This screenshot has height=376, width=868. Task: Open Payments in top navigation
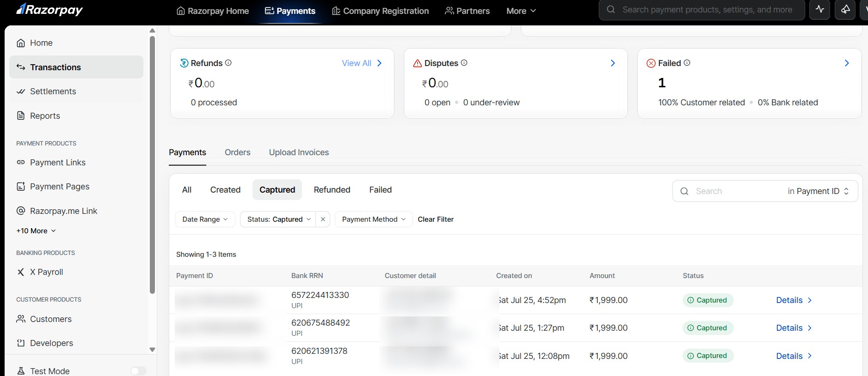pos(290,11)
